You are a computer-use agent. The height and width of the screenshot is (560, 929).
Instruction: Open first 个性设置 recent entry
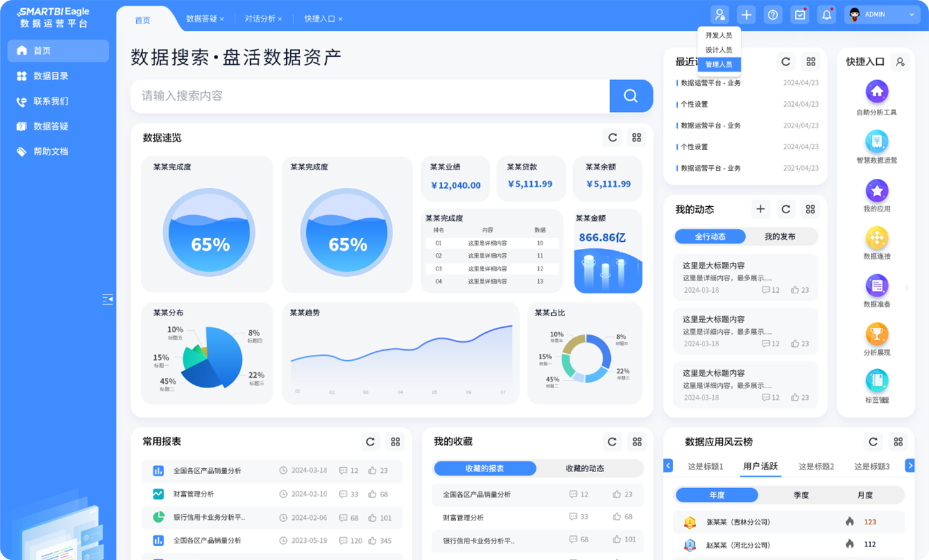[694, 104]
